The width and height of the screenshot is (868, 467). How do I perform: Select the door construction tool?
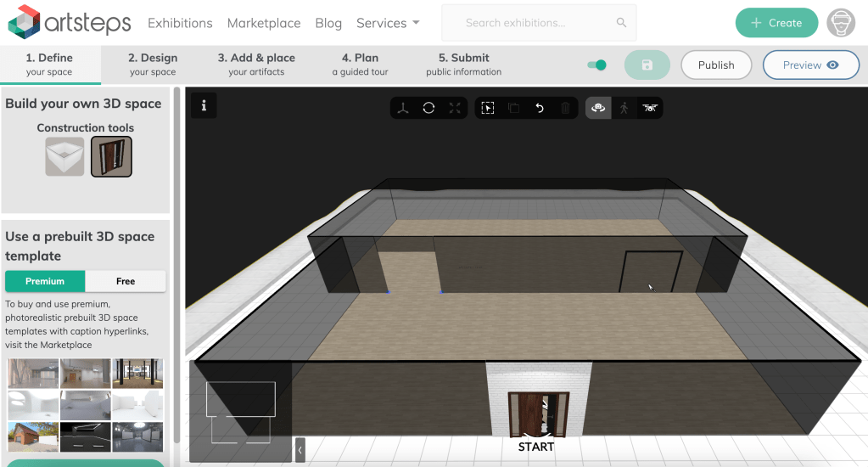pos(111,156)
